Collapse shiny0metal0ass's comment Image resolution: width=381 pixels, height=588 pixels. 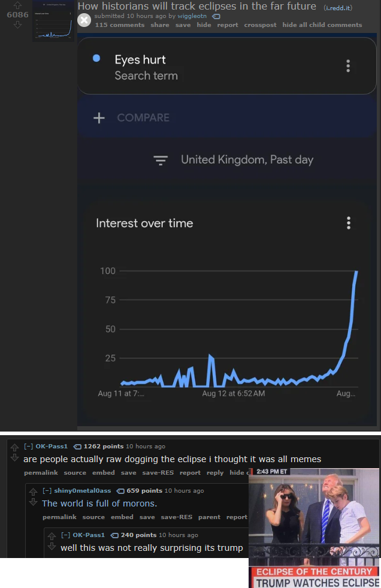47,490
